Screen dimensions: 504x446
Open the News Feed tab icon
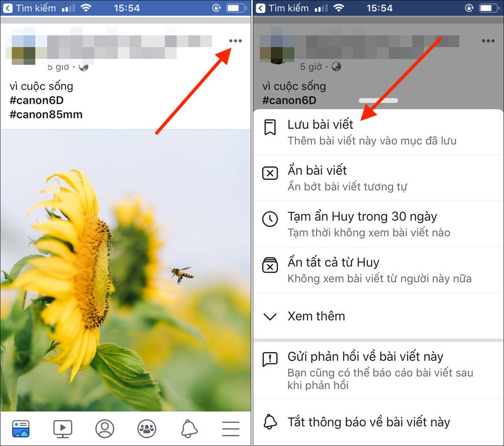pyautogui.click(x=21, y=428)
